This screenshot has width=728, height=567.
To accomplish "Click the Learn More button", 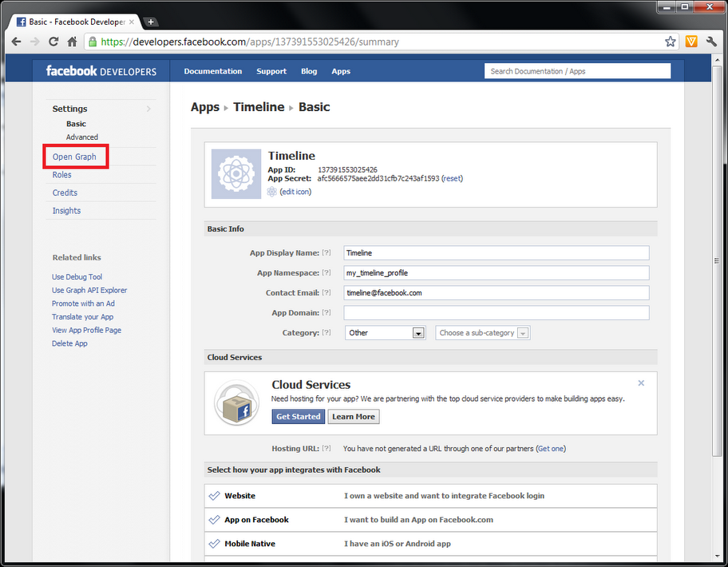I will 354,417.
